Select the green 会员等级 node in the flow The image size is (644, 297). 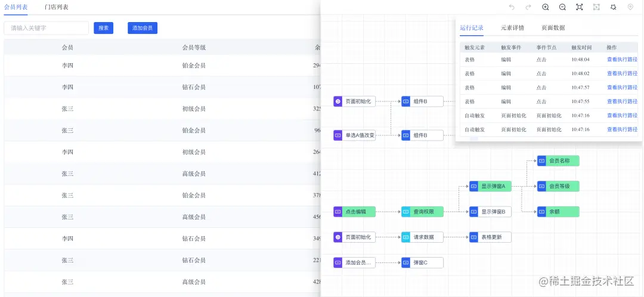558,187
